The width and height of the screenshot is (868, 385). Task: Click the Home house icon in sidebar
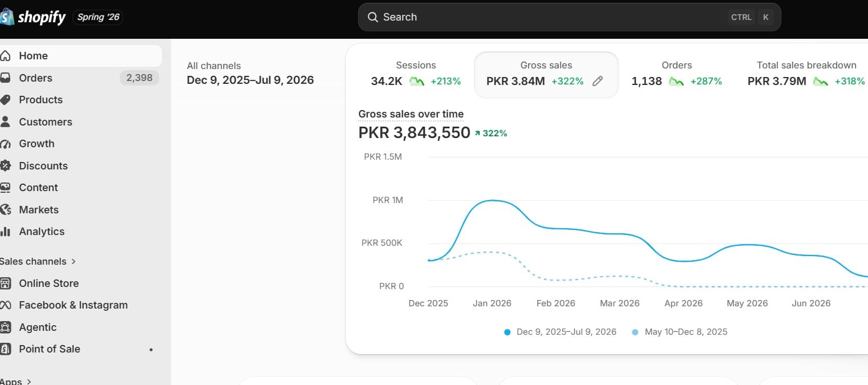click(x=6, y=56)
